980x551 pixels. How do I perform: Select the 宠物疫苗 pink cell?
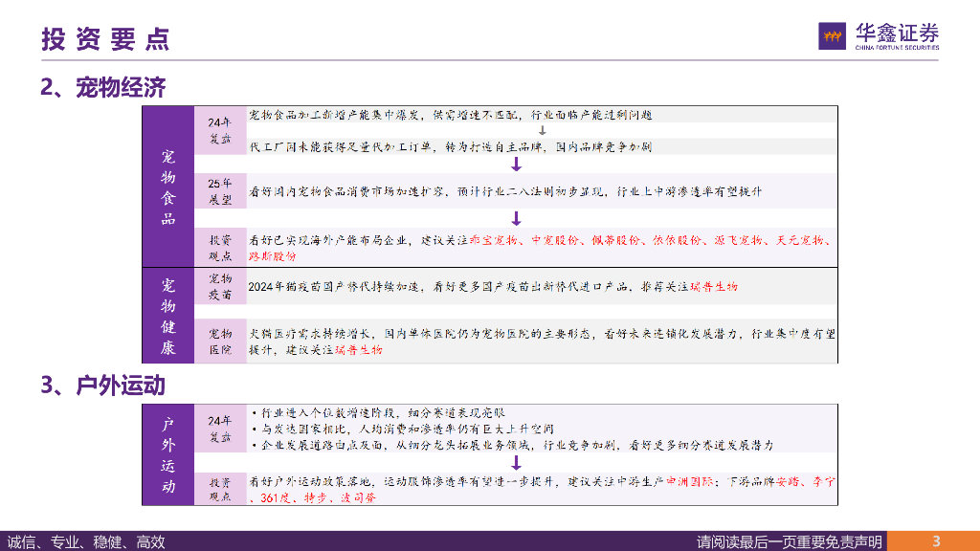point(220,287)
